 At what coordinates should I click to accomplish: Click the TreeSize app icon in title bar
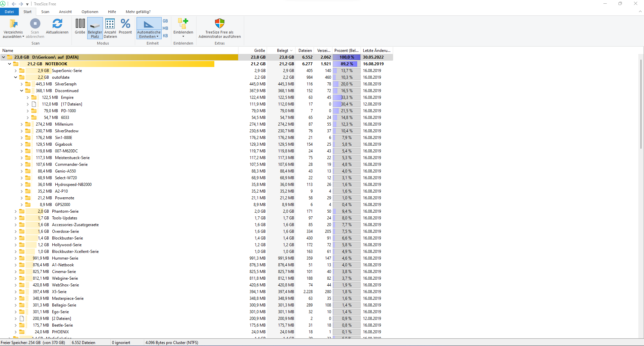(3, 4)
